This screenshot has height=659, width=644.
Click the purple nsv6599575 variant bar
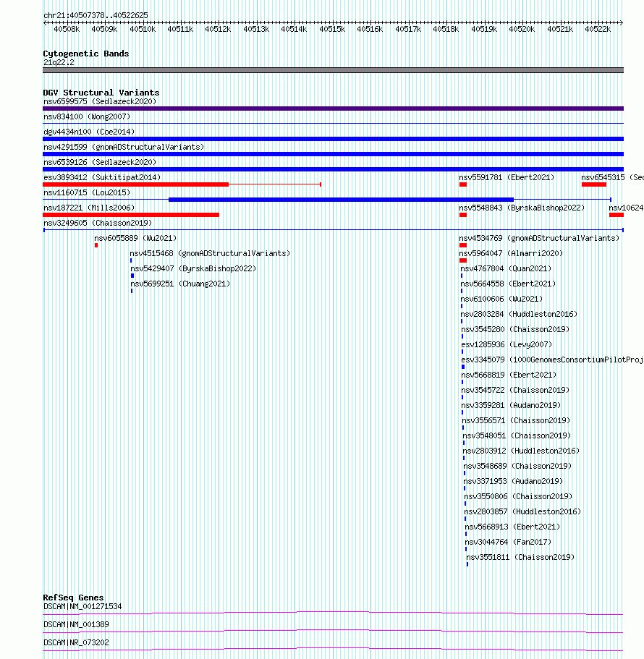coord(333,109)
